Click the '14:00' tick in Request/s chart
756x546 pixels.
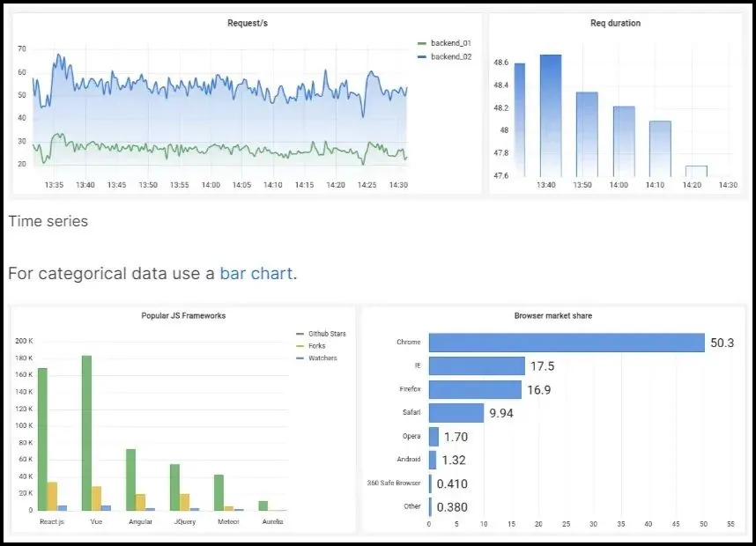pyautogui.click(x=211, y=185)
